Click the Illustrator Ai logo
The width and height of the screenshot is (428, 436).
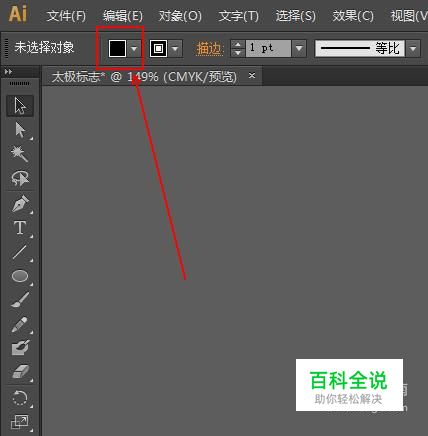[18, 14]
